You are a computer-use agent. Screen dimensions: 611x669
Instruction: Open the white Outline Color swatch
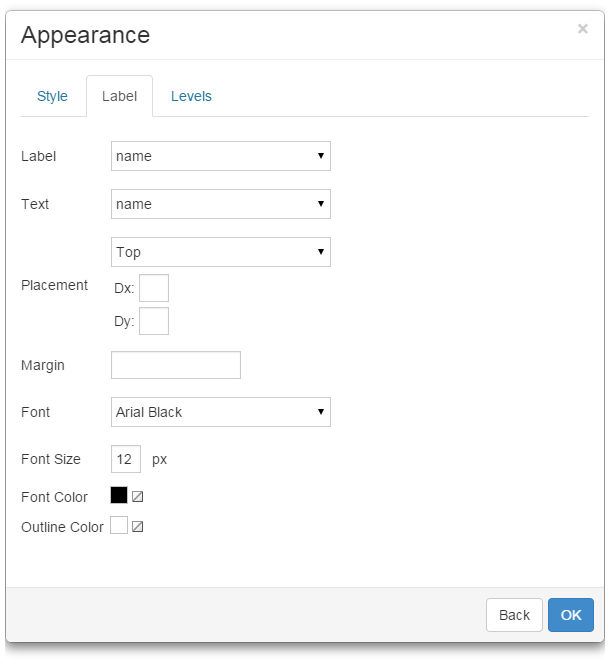point(119,525)
